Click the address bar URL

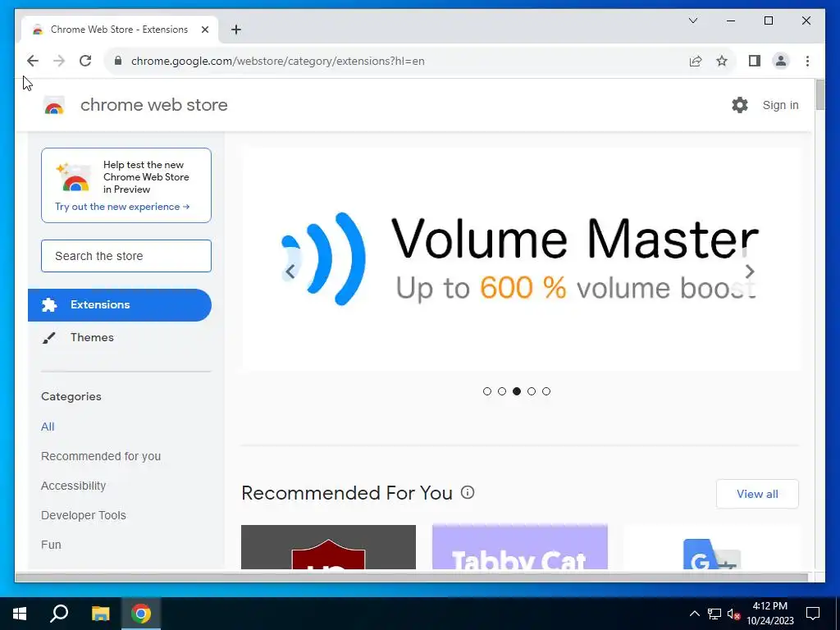pyautogui.click(x=277, y=61)
